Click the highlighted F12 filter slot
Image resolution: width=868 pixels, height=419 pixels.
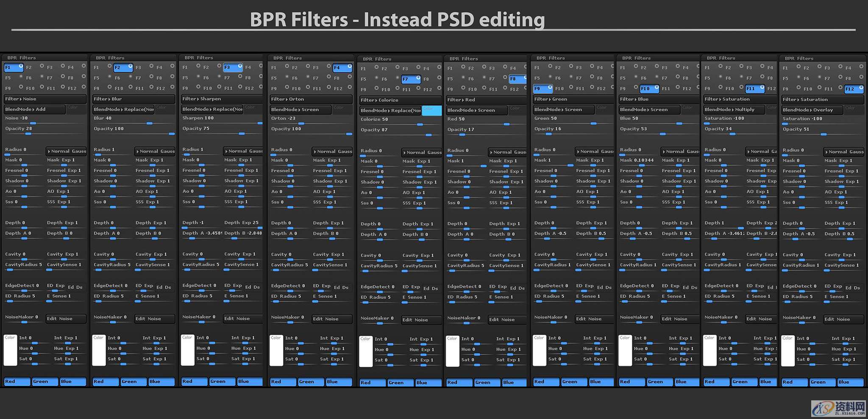[x=853, y=89]
